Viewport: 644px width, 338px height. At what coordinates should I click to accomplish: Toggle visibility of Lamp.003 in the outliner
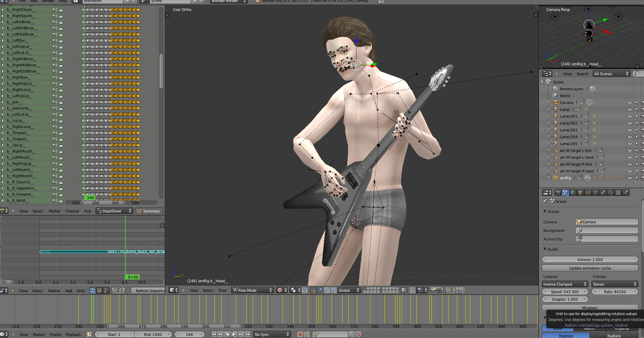630,130
